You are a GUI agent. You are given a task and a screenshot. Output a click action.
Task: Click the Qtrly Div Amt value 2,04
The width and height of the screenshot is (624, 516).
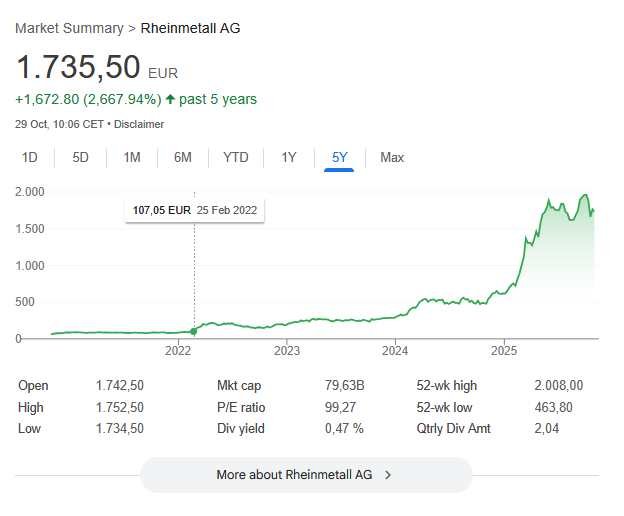[x=546, y=428]
